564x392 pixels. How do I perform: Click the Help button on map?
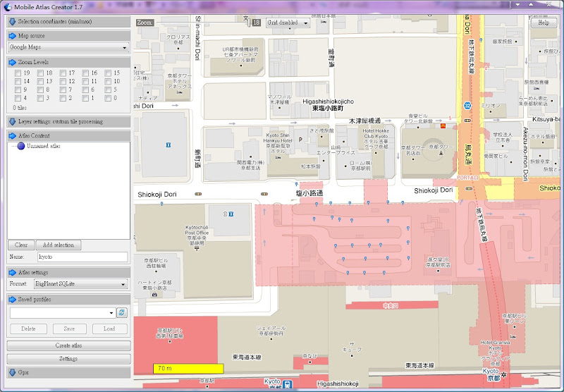coord(544,23)
